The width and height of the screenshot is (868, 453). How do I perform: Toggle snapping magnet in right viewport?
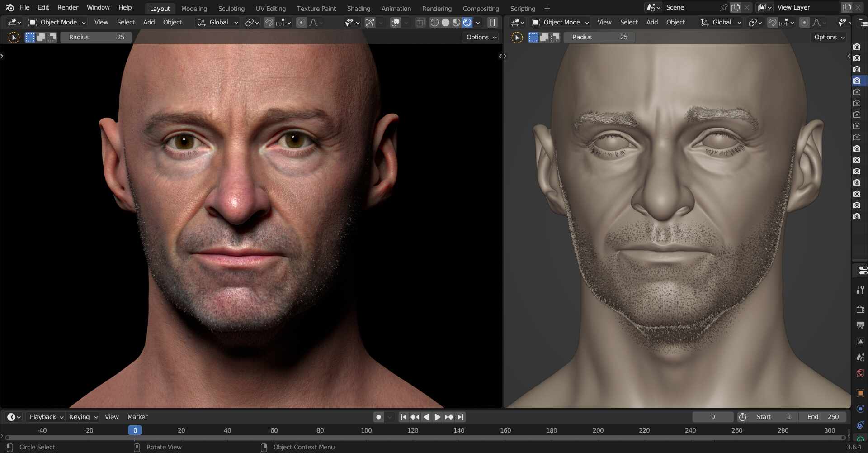point(772,22)
